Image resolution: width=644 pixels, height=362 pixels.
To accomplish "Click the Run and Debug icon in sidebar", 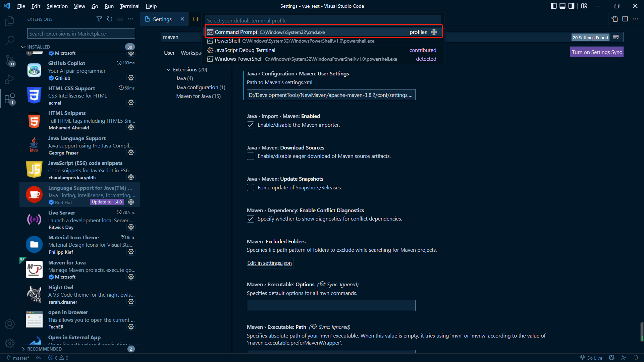I will point(10,79).
